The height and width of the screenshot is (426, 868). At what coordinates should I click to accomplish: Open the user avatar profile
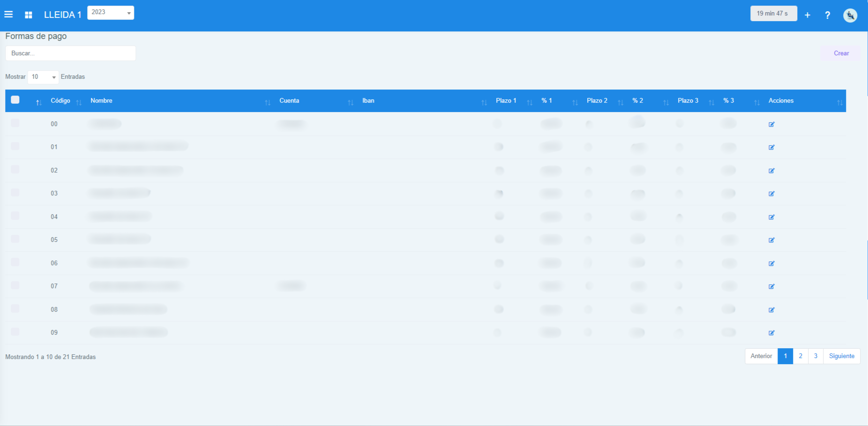click(x=850, y=15)
